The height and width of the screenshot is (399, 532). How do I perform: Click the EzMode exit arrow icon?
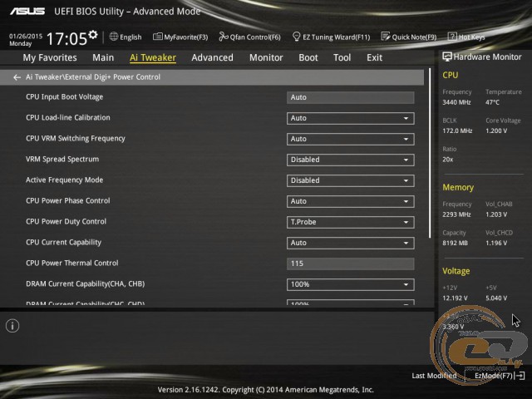point(520,376)
